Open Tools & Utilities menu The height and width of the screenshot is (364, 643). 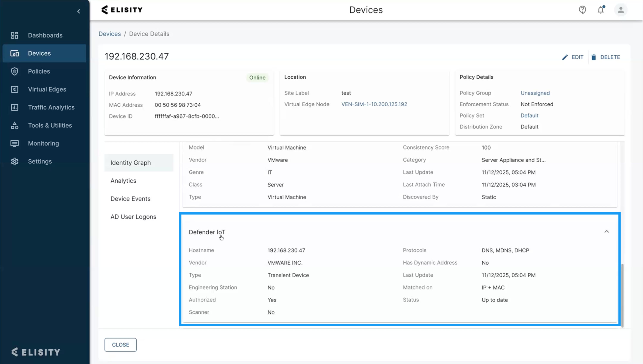50,125
